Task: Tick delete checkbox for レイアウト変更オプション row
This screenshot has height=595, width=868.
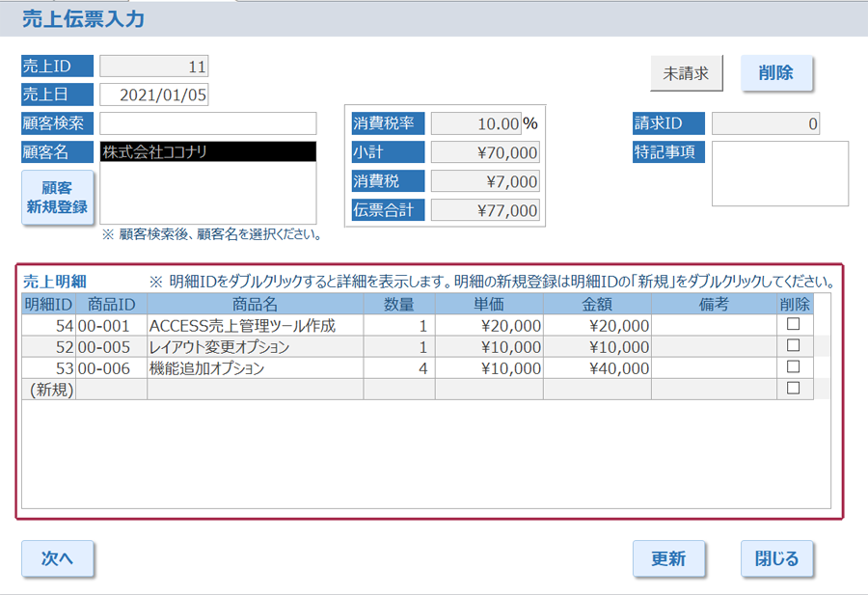Action: (x=794, y=346)
